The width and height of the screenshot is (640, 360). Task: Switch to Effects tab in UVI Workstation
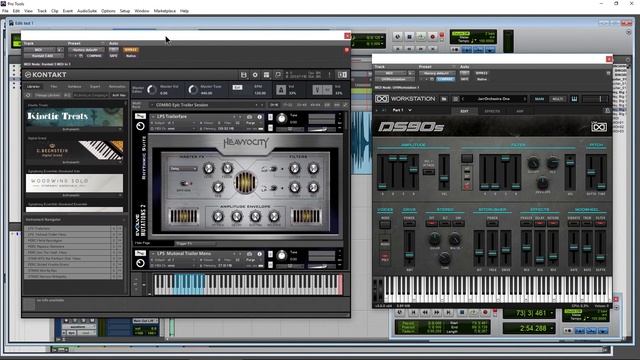(492, 111)
